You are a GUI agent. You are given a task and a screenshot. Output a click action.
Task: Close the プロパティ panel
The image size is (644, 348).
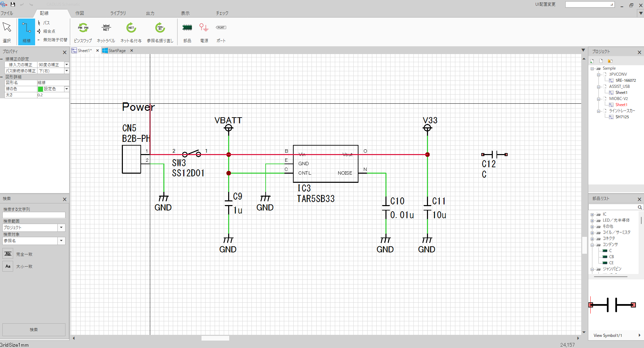pyautogui.click(x=64, y=52)
